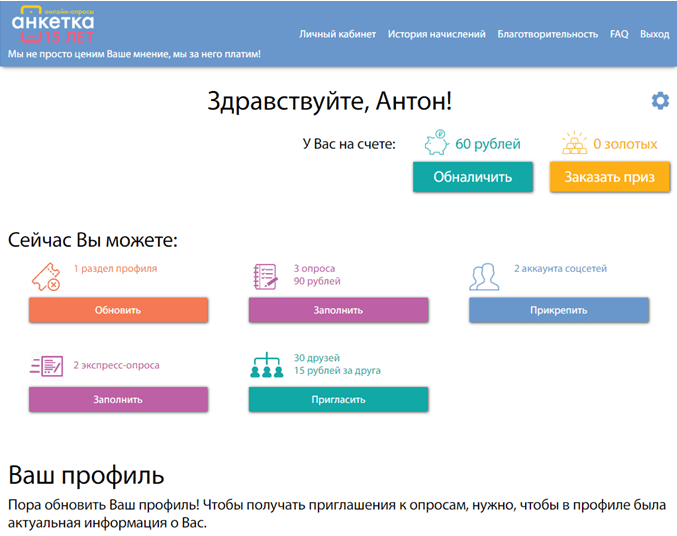677x536 pixels.
Task: Click the 15 рублей за друга text
Action: (337, 371)
